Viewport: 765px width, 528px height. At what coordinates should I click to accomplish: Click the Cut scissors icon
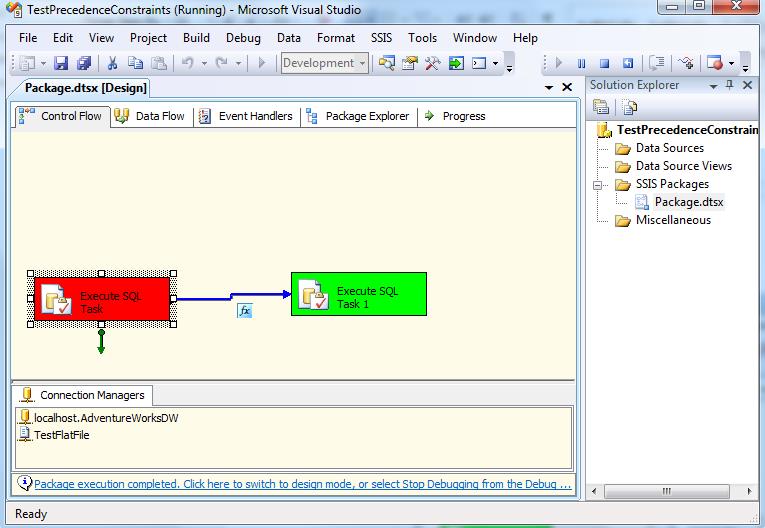coord(113,63)
